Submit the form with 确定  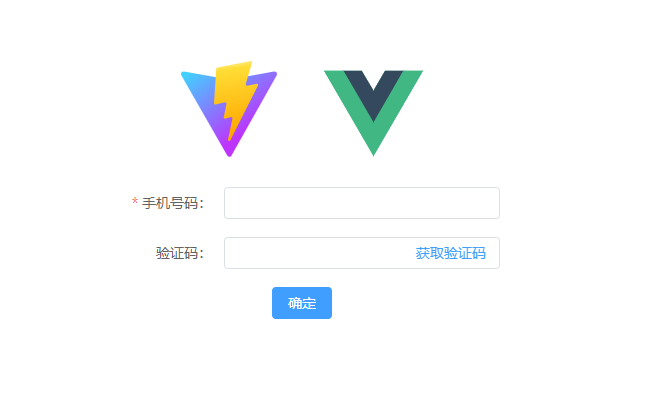coord(302,303)
